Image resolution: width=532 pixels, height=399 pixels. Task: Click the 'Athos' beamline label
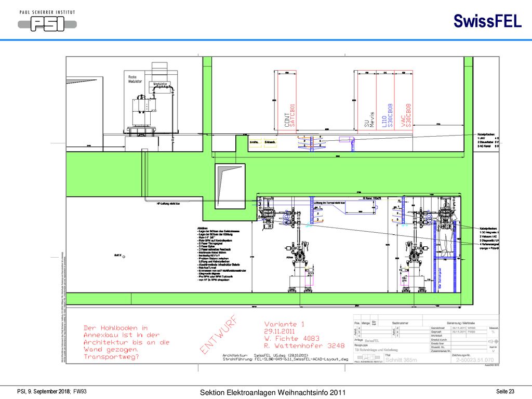[289, 257]
